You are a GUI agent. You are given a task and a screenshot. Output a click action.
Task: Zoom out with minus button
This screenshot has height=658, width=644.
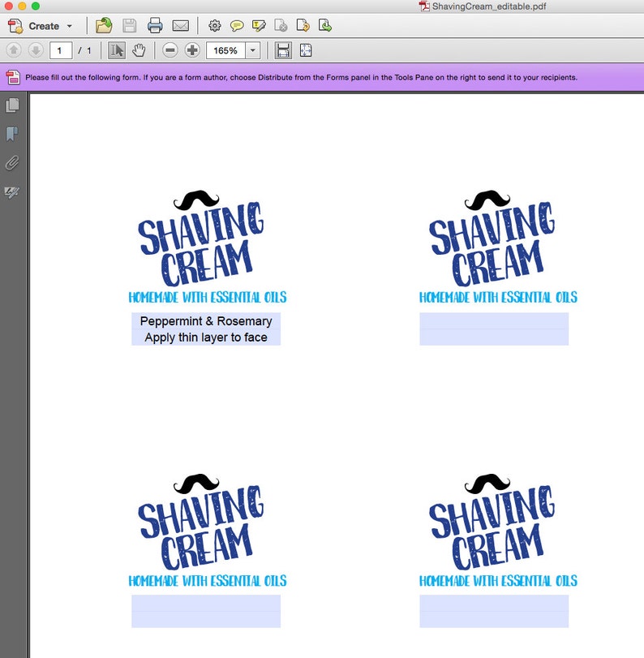pyautogui.click(x=170, y=50)
